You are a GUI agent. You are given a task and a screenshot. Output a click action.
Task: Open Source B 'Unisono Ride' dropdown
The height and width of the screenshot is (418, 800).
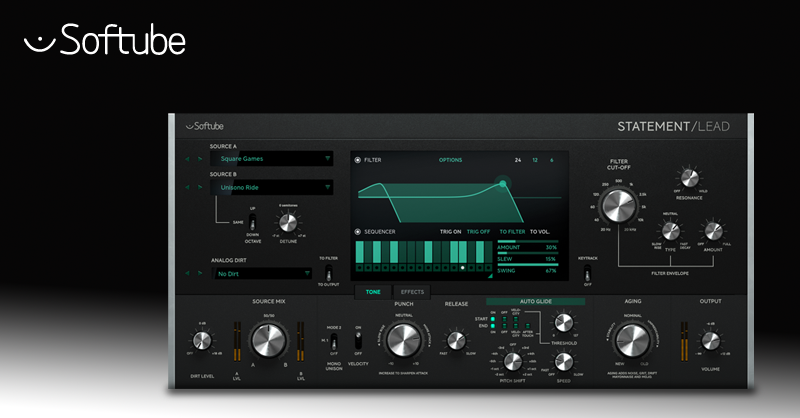coord(271,187)
